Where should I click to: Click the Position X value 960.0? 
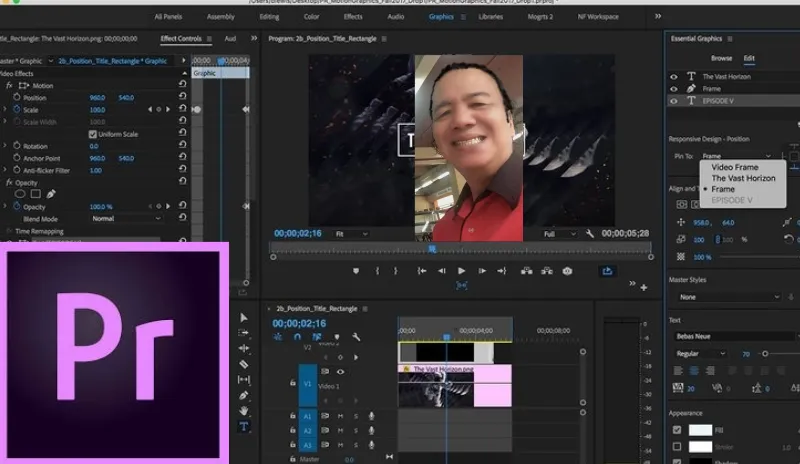click(97, 97)
